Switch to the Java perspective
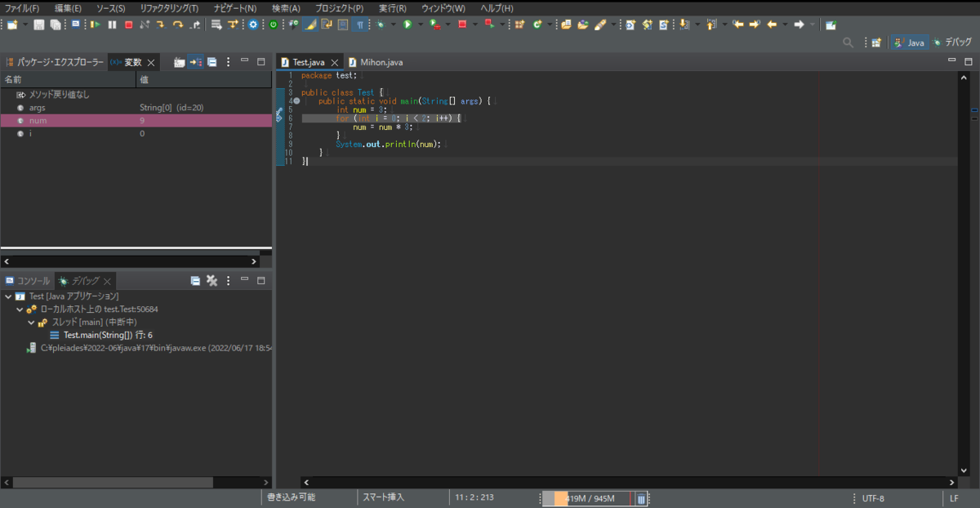The width and height of the screenshot is (980, 508). [x=909, y=42]
